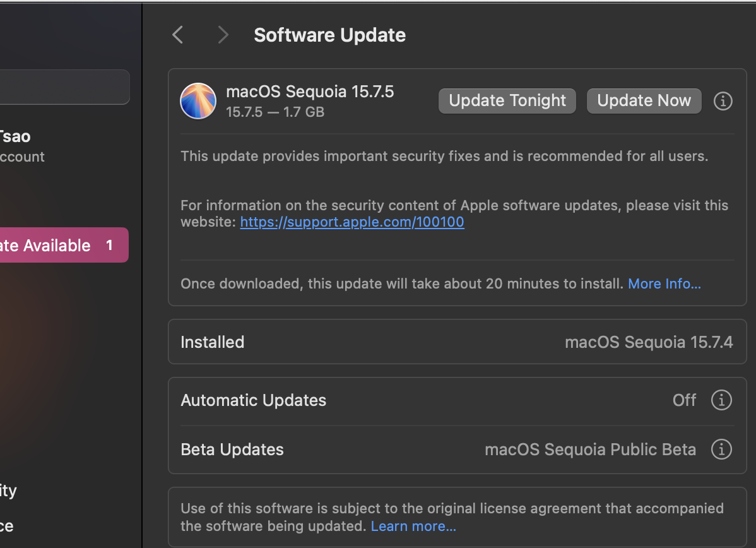Click the Software Update page title
The width and height of the screenshot is (756, 548).
[329, 35]
